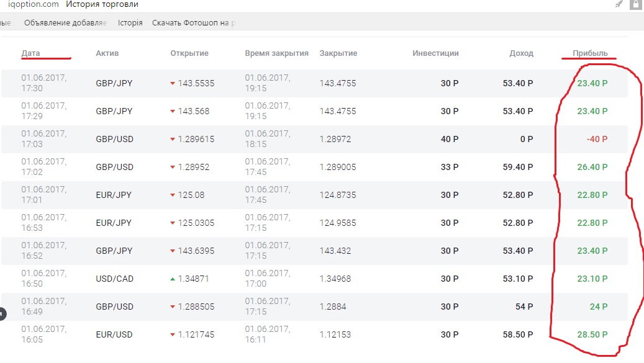Click the closing price 124.8735

click(x=338, y=195)
